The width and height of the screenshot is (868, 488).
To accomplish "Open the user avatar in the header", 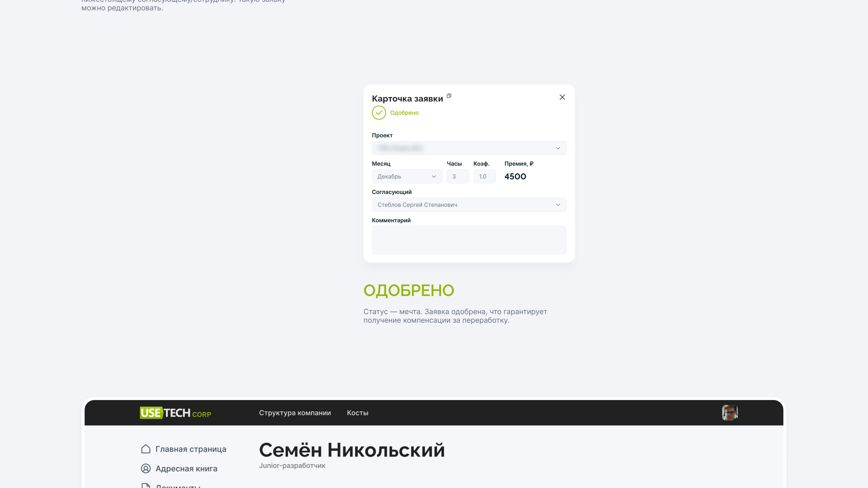I will pos(729,413).
